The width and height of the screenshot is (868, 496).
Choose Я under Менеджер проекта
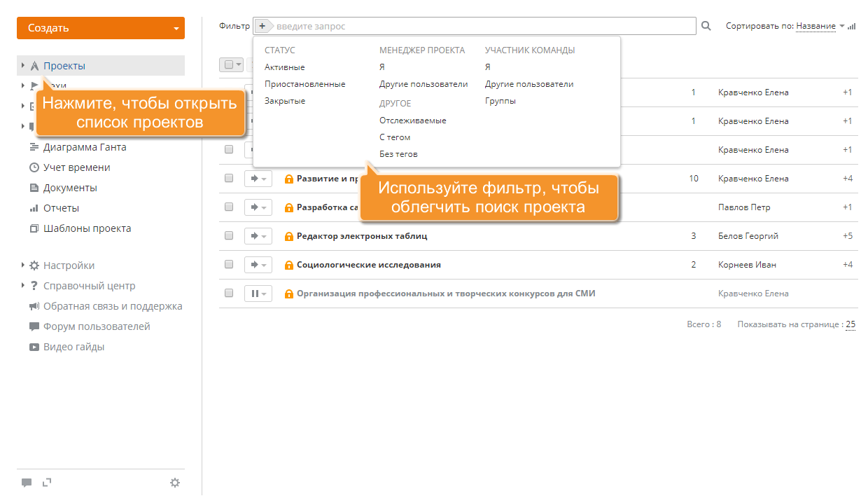tap(382, 67)
